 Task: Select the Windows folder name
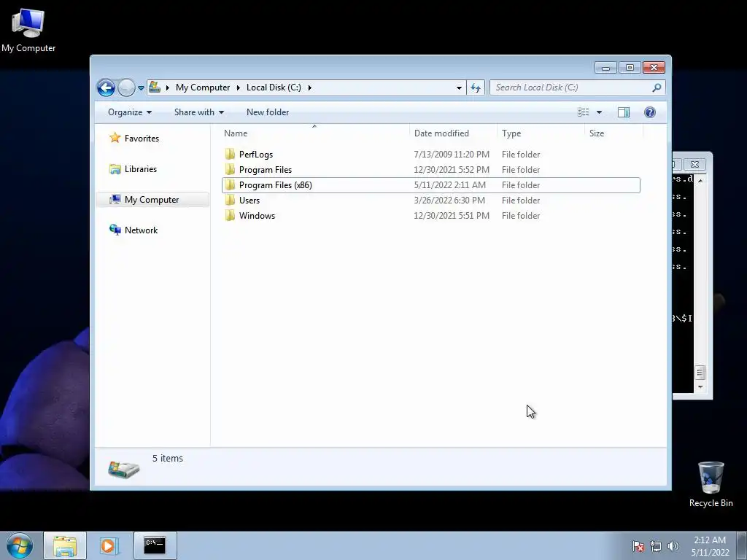[x=257, y=215]
